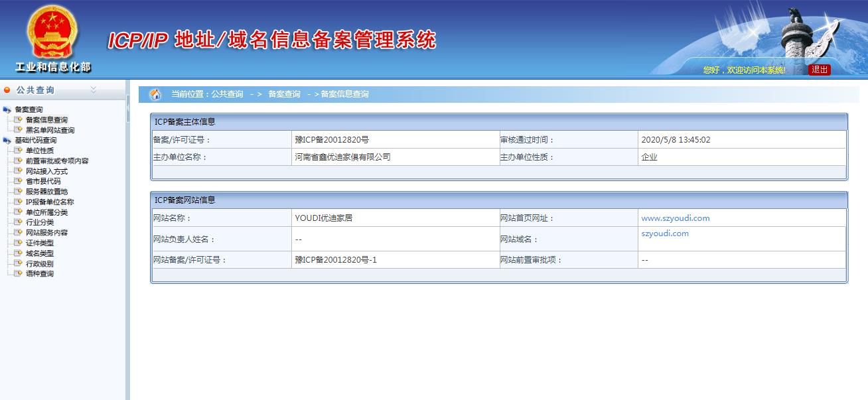Click the orange bullet icon before 公共查询
Image resolution: width=868 pixels, height=400 pixels.
click(x=7, y=89)
